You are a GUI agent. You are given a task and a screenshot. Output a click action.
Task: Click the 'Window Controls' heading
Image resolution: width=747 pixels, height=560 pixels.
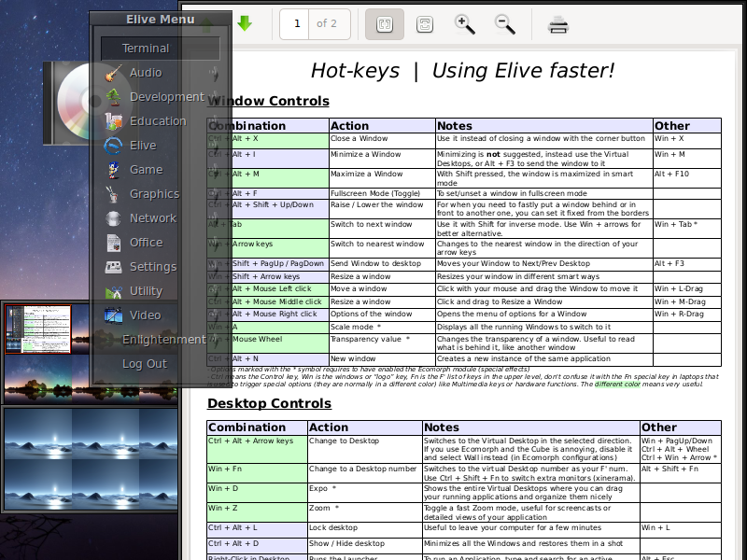coord(268,101)
